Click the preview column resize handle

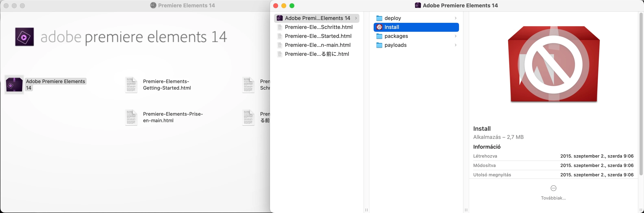(641, 210)
